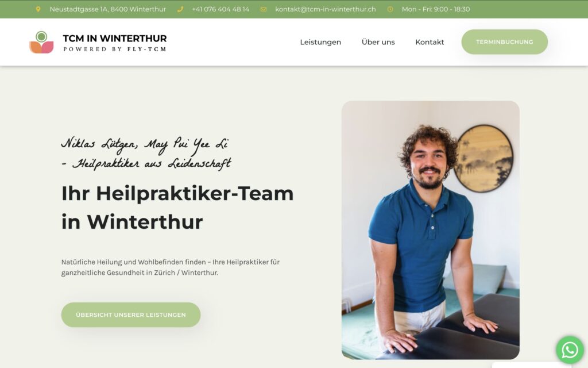588x368 pixels.
Task: Click the phone number +41 076 404 48 14
Action: [x=220, y=9]
